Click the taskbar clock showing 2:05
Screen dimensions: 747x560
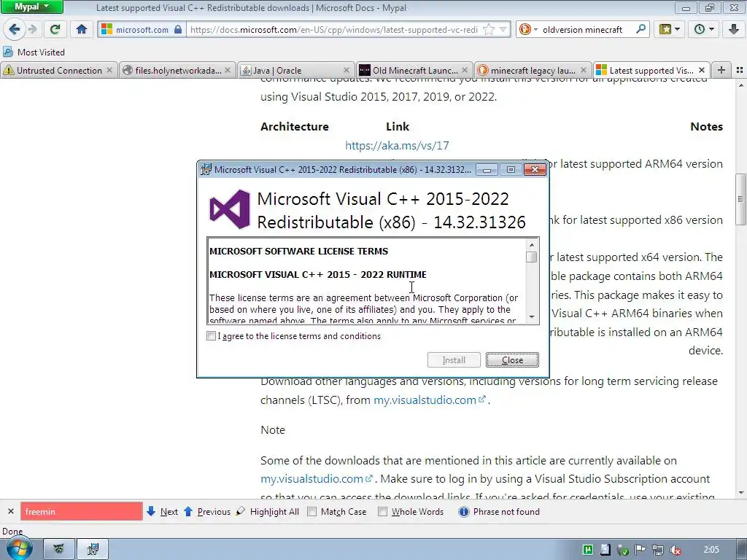pyautogui.click(x=711, y=550)
